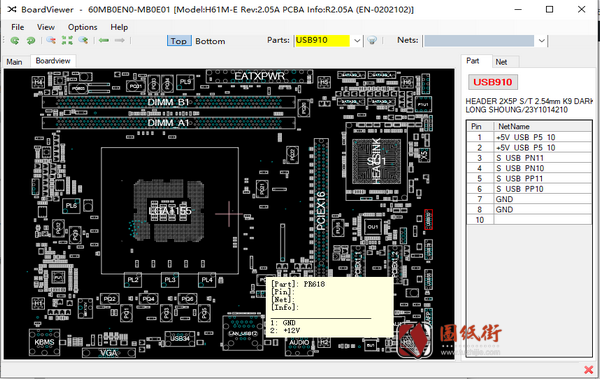Open the Options menu
The height and width of the screenshot is (379, 600).
(82, 27)
